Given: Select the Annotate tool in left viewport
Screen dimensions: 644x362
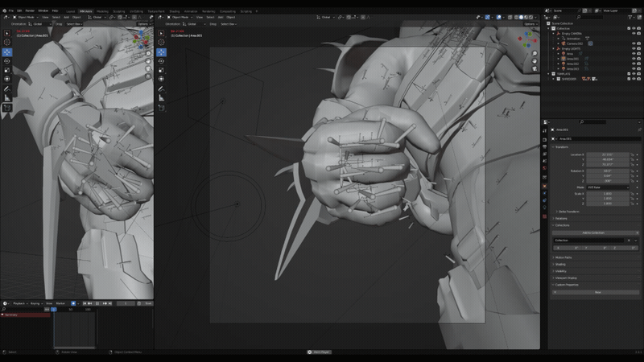Looking at the screenshot, I should point(7,89).
